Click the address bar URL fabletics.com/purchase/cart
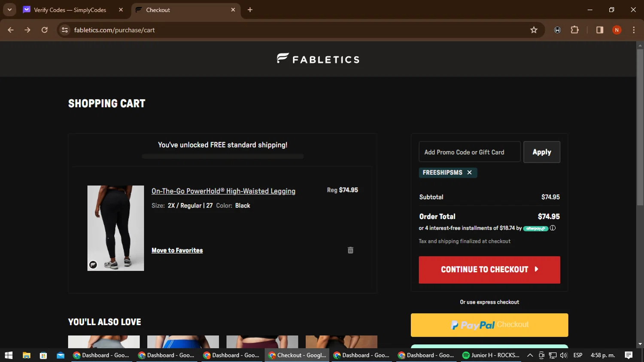Viewport: 644px width, 362px height. click(114, 30)
